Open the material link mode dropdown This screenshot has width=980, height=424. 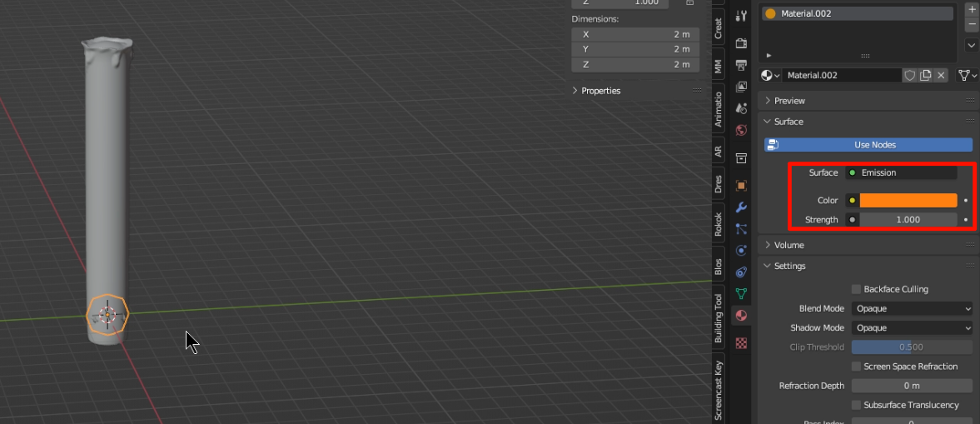tap(968, 75)
